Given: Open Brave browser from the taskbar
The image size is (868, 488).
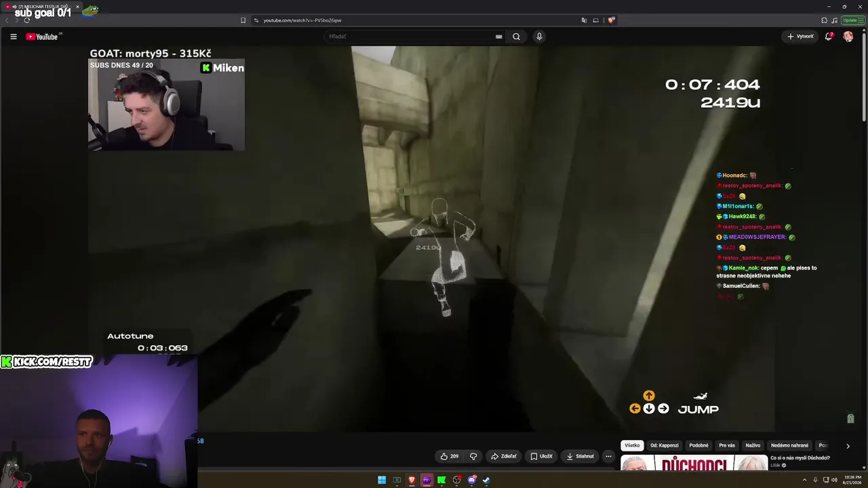Looking at the screenshot, I should click(412, 480).
